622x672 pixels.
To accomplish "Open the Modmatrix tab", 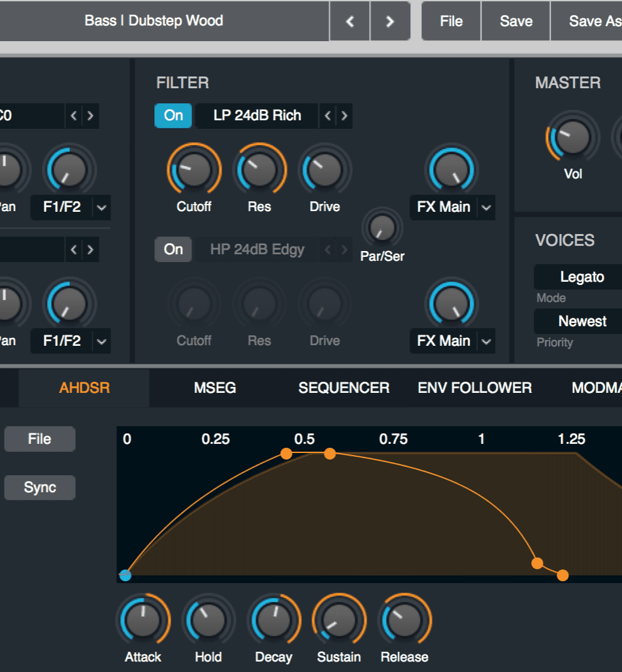I will pos(597,388).
